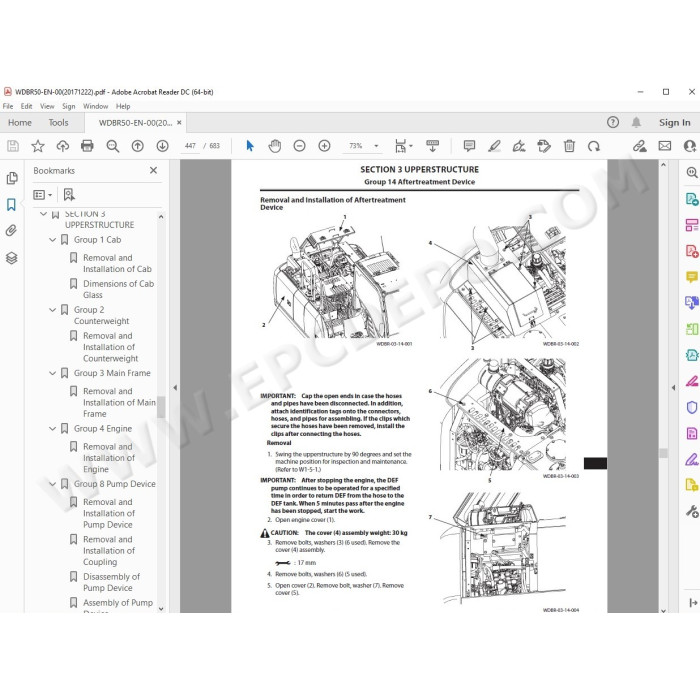Viewport: 700px width, 700px height.
Task: Click the Sign In button
Action: (x=675, y=122)
